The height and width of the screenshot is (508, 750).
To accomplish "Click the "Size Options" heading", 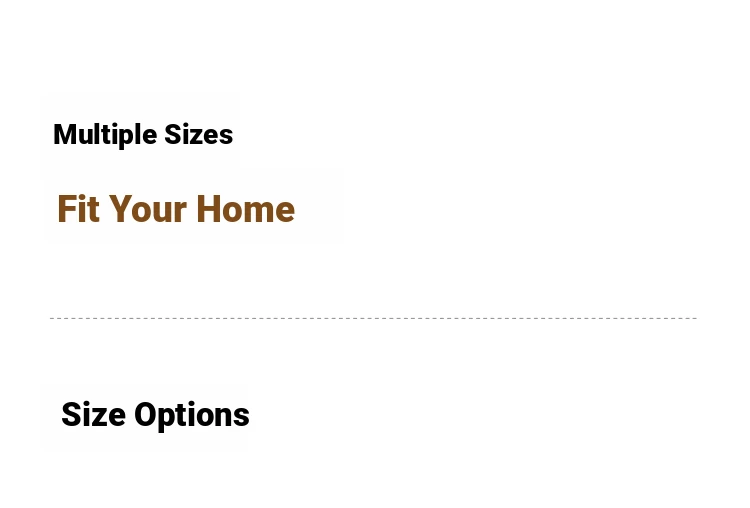I will pyautogui.click(x=155, y=415).
